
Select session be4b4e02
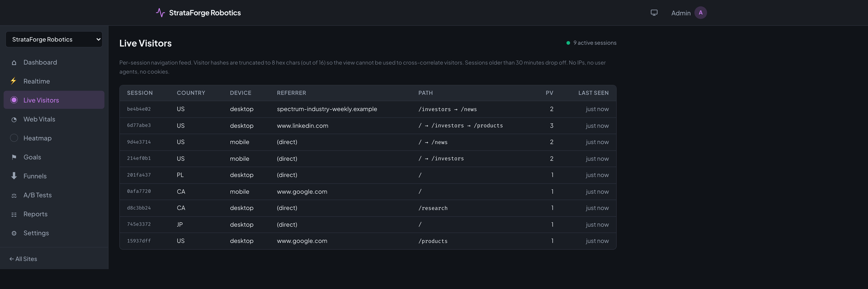(139, 109)
